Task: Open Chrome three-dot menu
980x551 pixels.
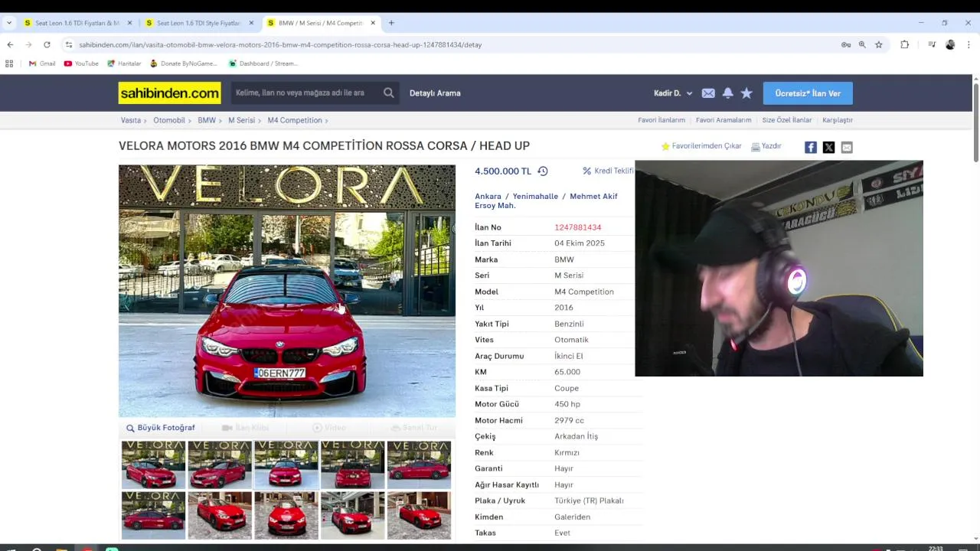Action: 969,44
